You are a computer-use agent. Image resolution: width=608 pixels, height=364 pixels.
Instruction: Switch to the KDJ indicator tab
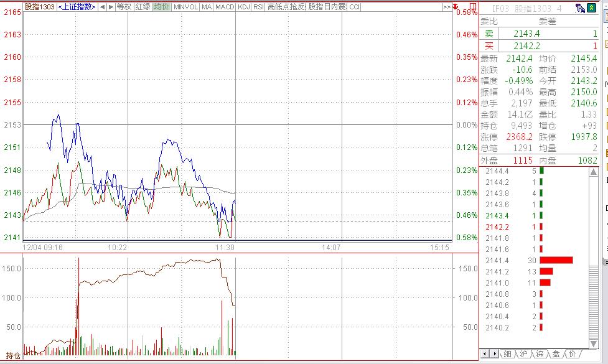[243, 7]
